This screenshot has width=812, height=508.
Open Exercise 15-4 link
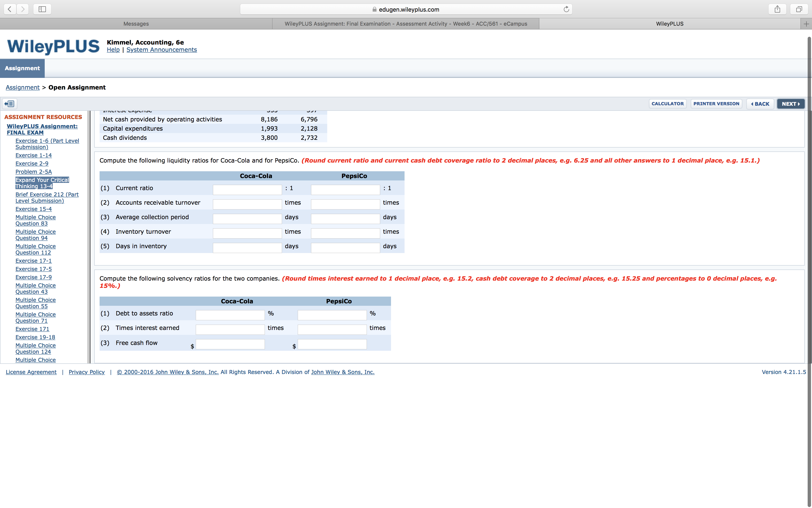point(34,209)
